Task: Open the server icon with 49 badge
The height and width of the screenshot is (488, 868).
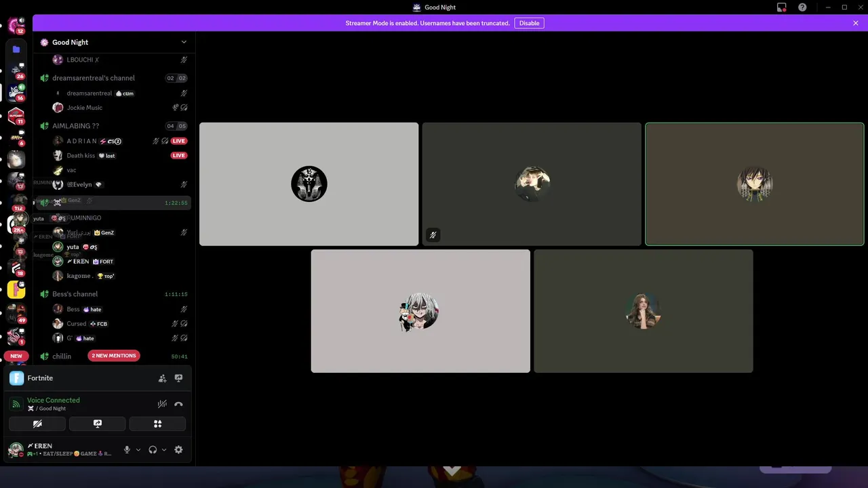Action: 16,314
